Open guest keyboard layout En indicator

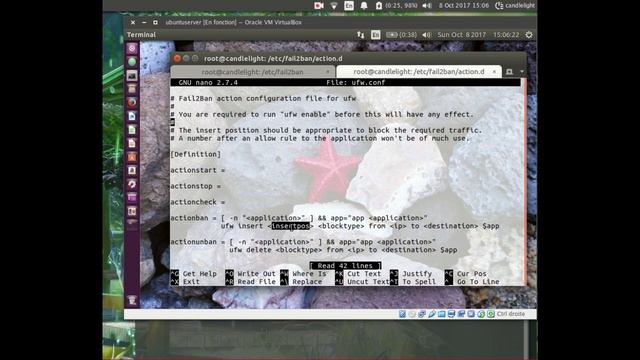click(376, 35)
